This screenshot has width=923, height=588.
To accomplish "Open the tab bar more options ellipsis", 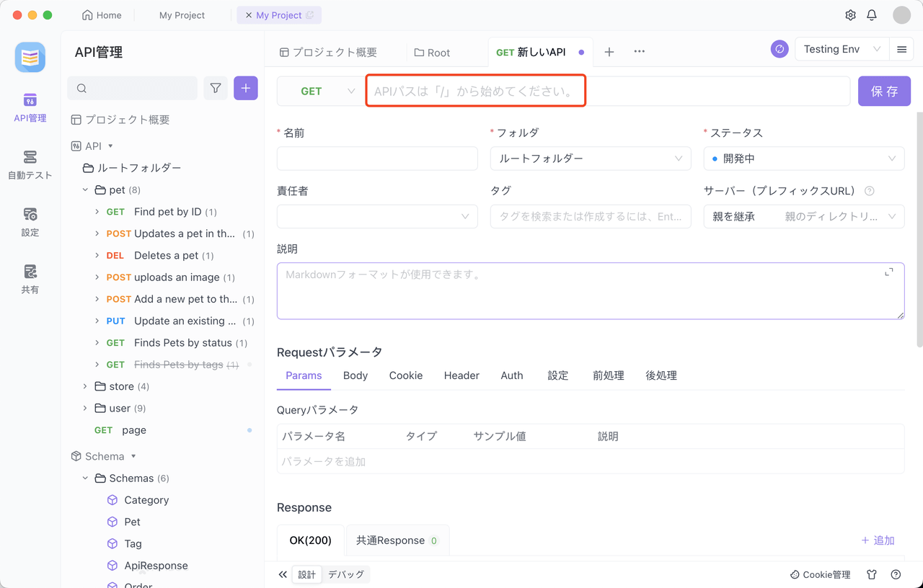I will click(x=639, y=52).
